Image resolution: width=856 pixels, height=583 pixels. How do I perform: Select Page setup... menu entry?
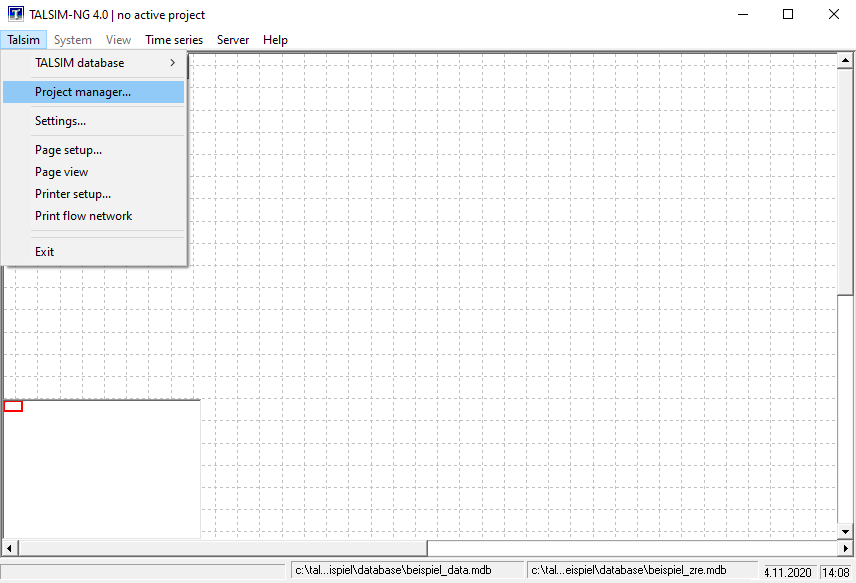pyautogui.click(x=94, y=150)
